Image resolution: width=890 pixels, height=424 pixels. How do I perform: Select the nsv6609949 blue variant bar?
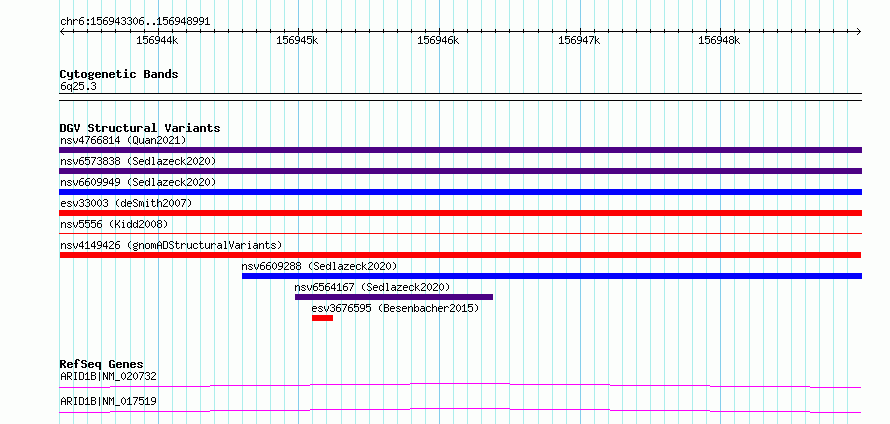tap(460, 192)
